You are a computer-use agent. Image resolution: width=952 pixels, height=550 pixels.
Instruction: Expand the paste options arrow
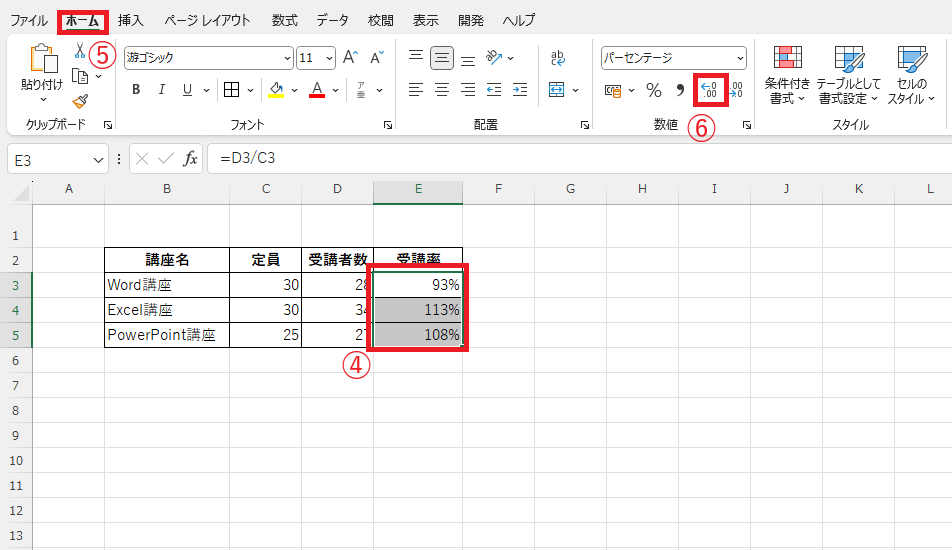point(43,100)
